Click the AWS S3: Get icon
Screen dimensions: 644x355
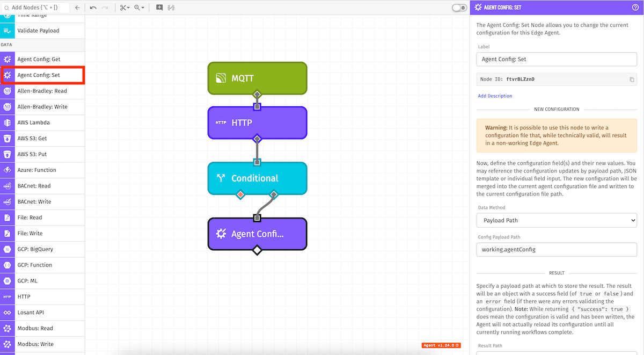(7, 139)
